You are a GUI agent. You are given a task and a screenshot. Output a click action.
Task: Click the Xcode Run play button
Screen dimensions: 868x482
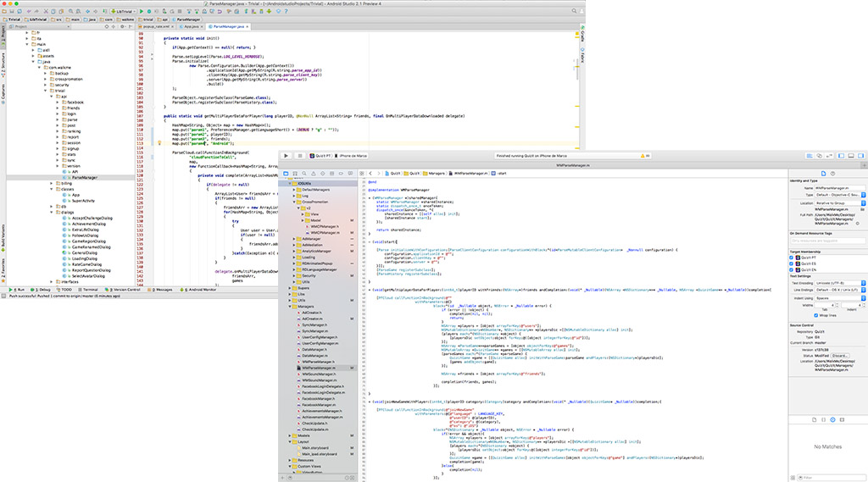click(286, 156)
